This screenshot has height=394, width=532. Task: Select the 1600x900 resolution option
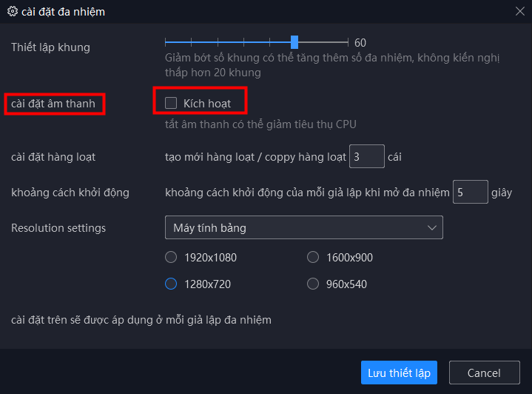(313, 258)
